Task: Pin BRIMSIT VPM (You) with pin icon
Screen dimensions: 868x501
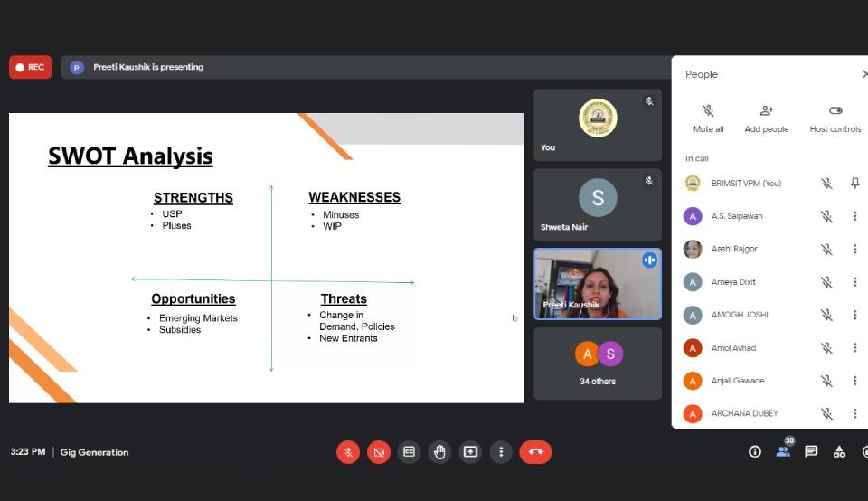Action: (x=854, y=184)
